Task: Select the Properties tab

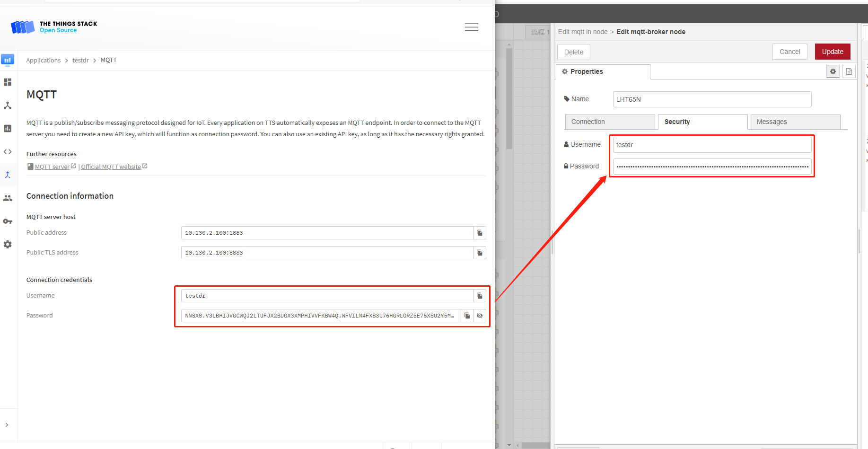Action: point(603,72)
